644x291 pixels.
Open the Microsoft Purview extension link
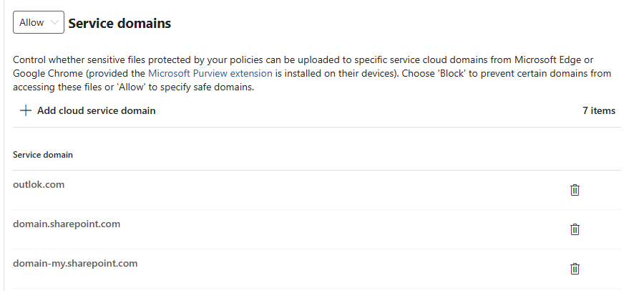point(210,73)
